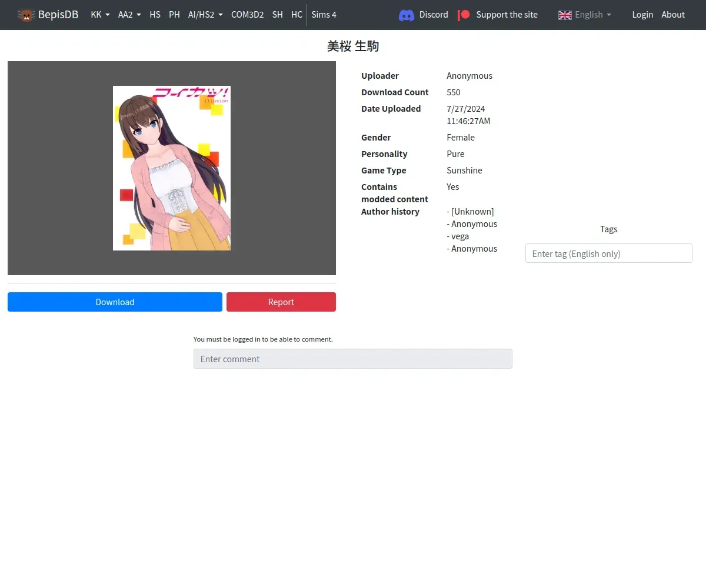The height and width of the screenshot is (588, 706).
Task: Click Support the site link
Action: pyautogui.click(x=507, y=15)
